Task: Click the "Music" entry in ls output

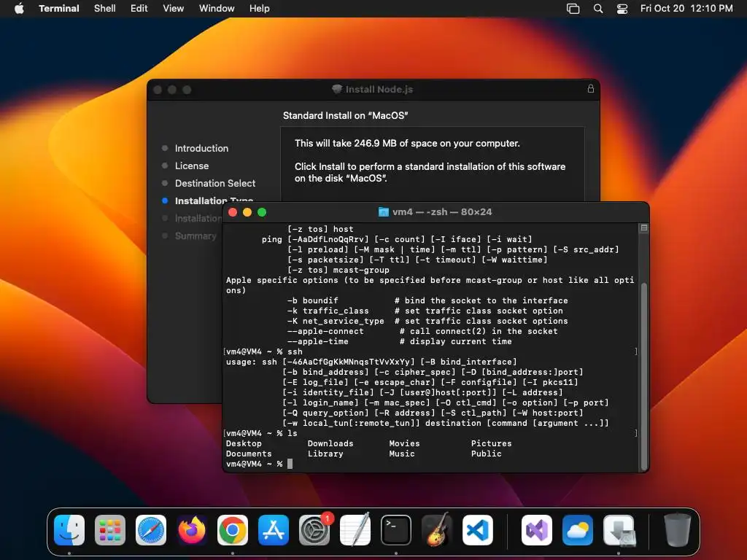Action: pyautogui.click(x=402, y=454)
